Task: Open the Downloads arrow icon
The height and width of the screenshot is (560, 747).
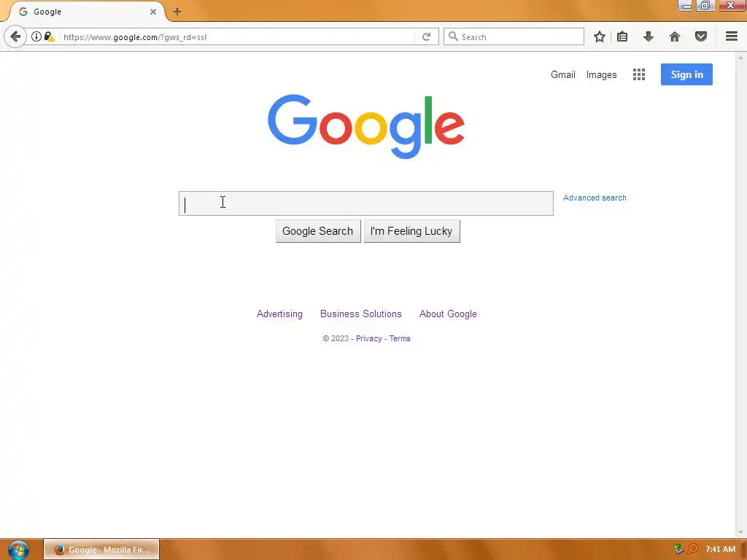Action: click(649, 36)
